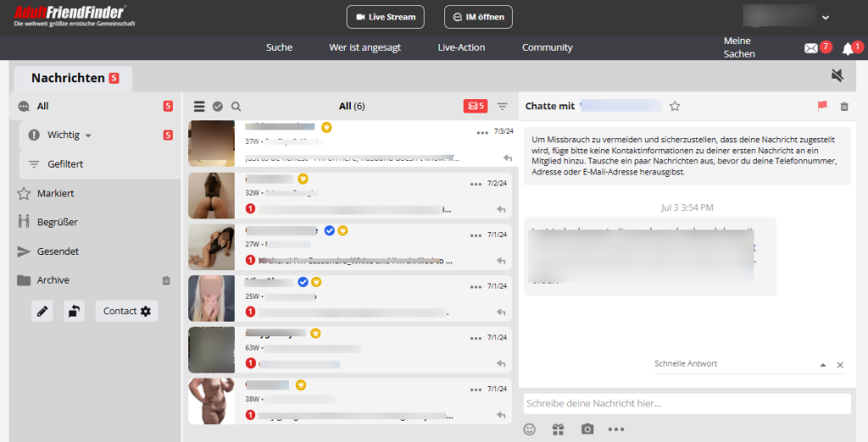Click the gift icon below message box
This screenshot has width=868, height=442.
click(x=558, y=429)
